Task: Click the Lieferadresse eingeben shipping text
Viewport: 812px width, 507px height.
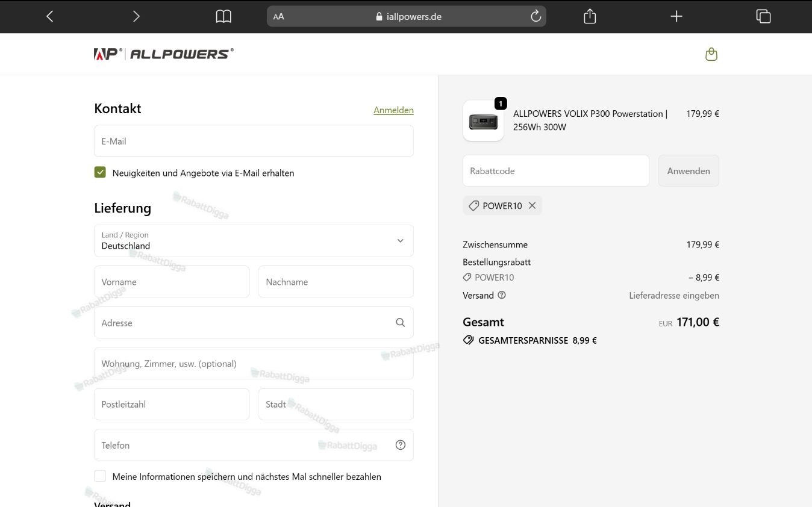Action: pyautogui.click(x=674, y=296)
